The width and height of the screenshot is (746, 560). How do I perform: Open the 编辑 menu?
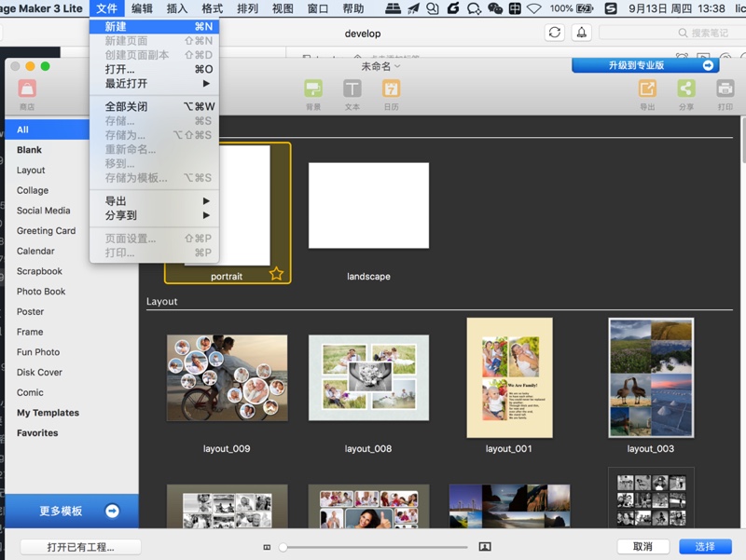tap(142, 8)
